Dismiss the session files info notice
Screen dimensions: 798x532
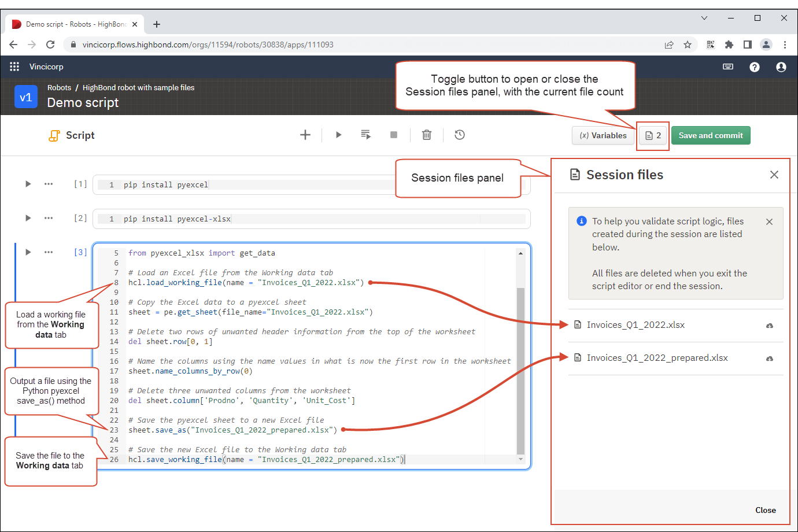coord(769,221)
